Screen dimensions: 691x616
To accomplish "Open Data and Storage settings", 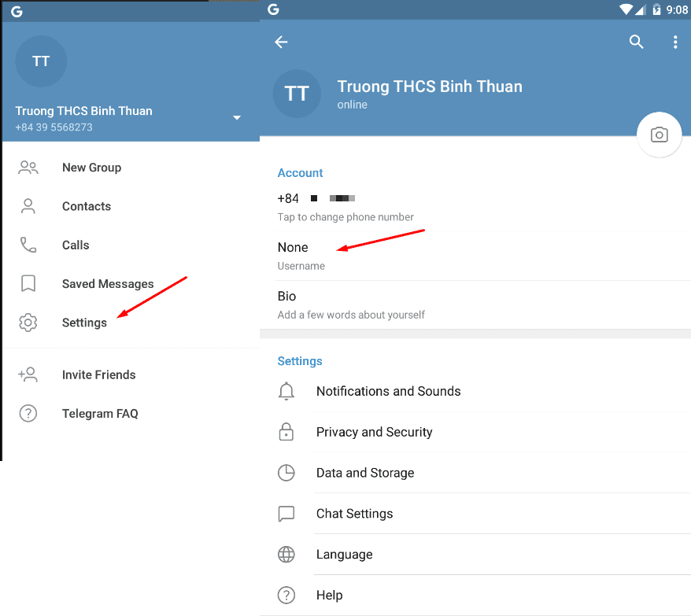I will coord(475,473).
